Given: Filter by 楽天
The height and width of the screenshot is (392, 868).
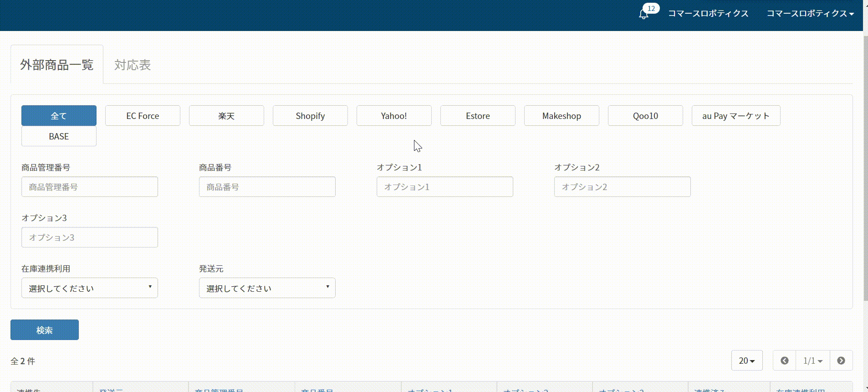Looking at the screenshot, I should point(226,116).
